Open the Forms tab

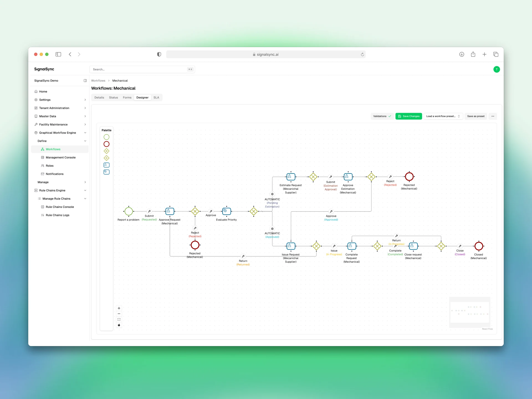[127, 97]
